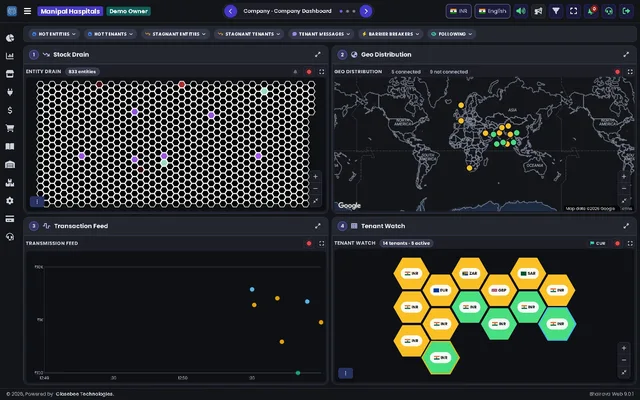The image size is (640, 400).
Task: Zoom out on Entity Drain hex grid
Action: 316,189
